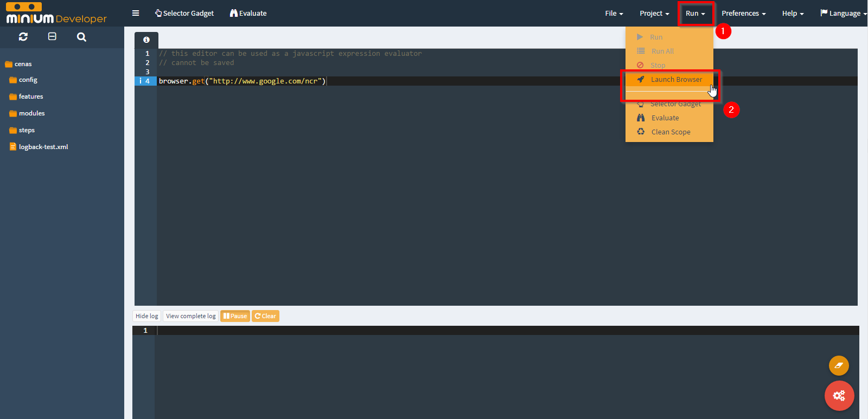Choose Selector Gadget in the Run menu

[669, 104]
